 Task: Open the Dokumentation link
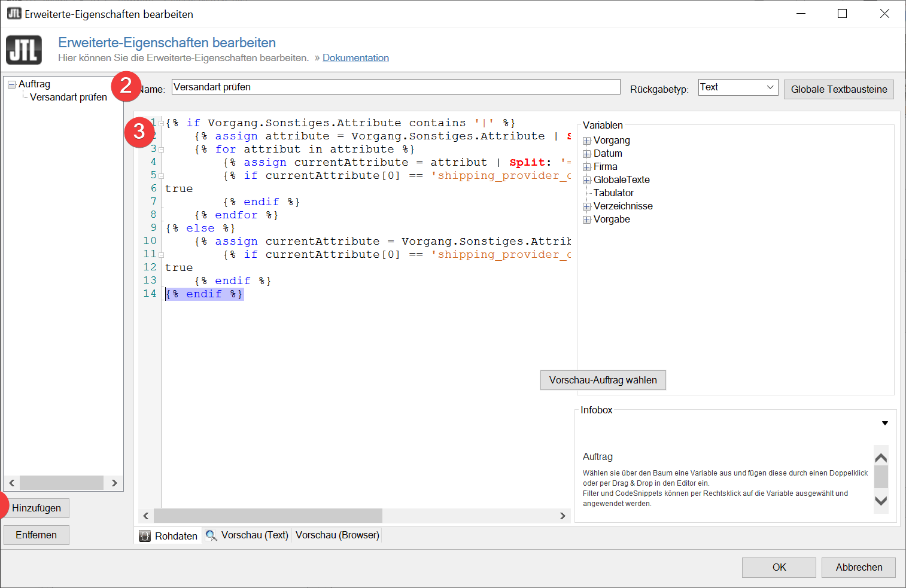[x=355, y=58]
